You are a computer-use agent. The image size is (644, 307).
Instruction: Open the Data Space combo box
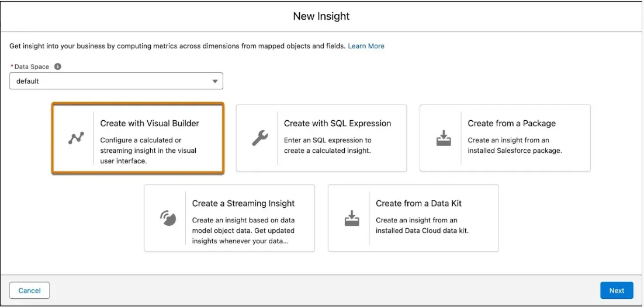[x=111, y=81]
